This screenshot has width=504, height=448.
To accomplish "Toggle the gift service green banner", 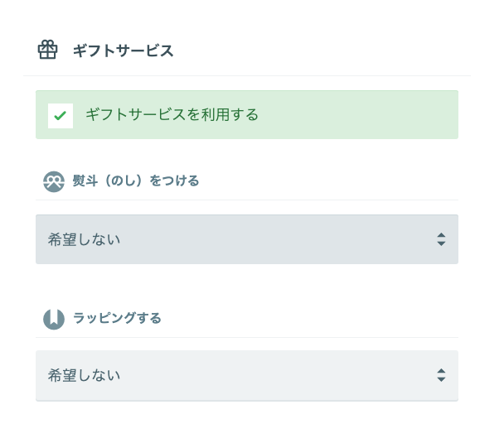I will [x=247, y=114].
